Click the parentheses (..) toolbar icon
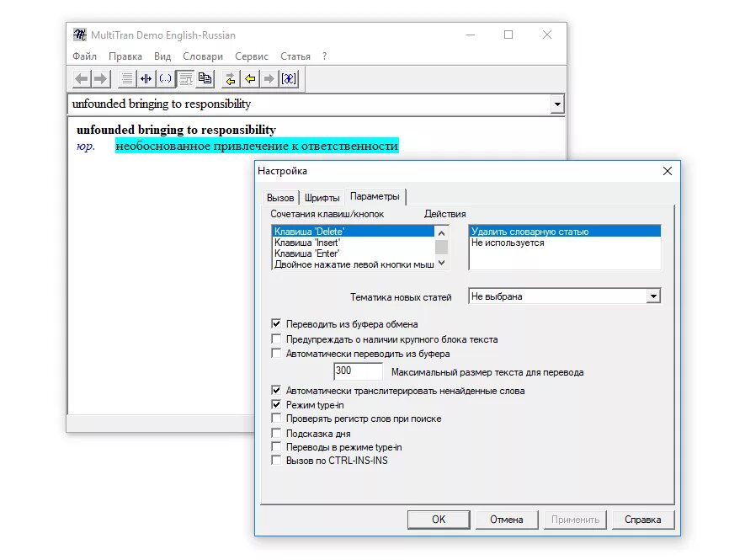Screen dimensions: 745x560 click(x=165, y=78)
